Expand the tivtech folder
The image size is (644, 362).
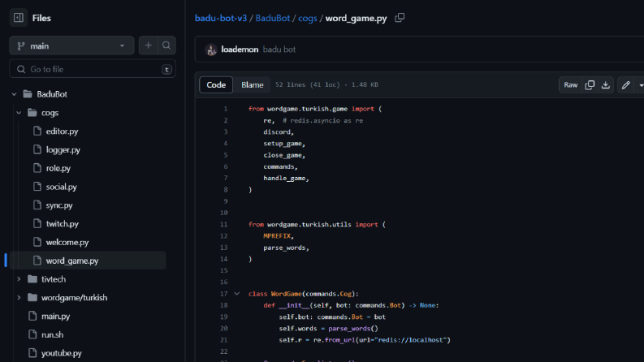click(x=19, y=279)
